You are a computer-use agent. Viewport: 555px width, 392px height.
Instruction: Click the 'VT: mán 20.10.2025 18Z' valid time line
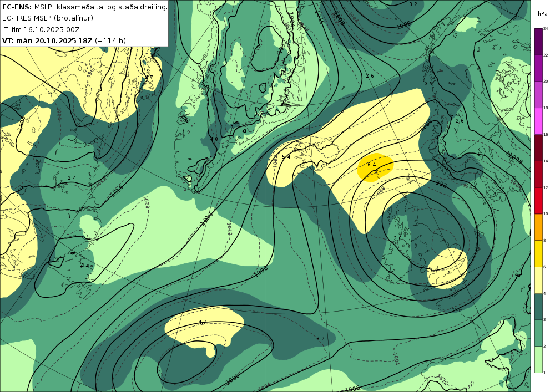[x=47, y=40]
